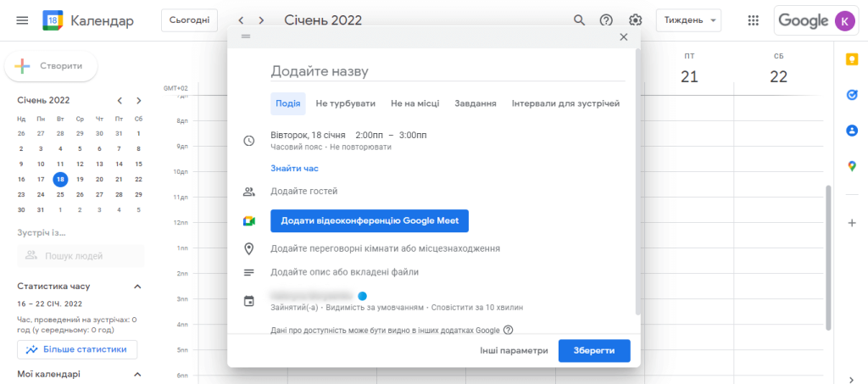Switch to Завдання tab
The image size is (868, 384).
476,103
